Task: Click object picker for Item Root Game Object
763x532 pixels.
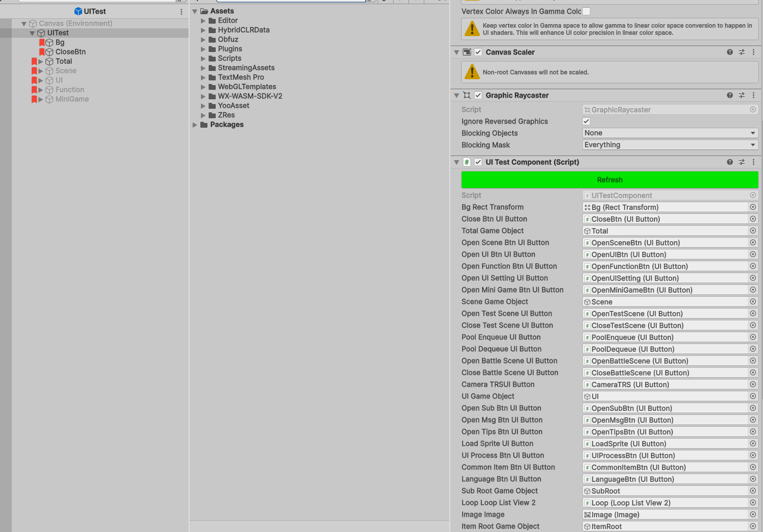Action: coord(753,526)
